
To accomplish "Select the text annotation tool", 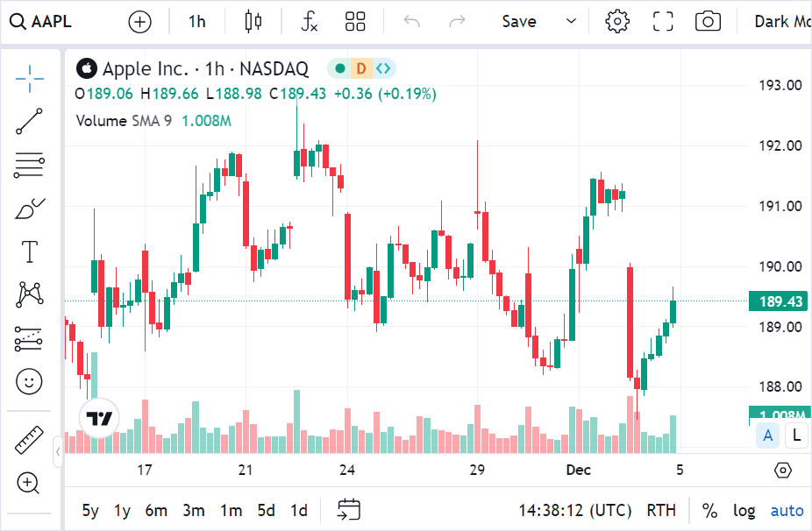I will click(30, 251).
